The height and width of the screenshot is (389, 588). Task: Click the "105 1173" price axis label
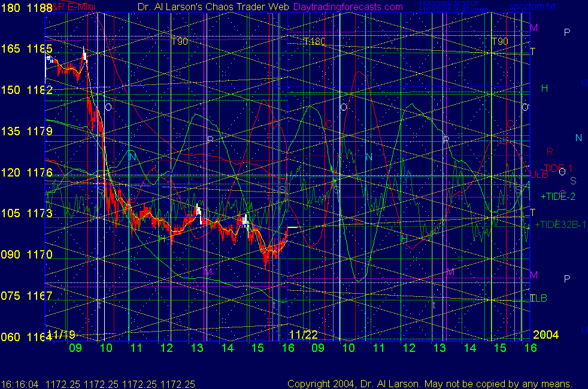coord(26,213)
